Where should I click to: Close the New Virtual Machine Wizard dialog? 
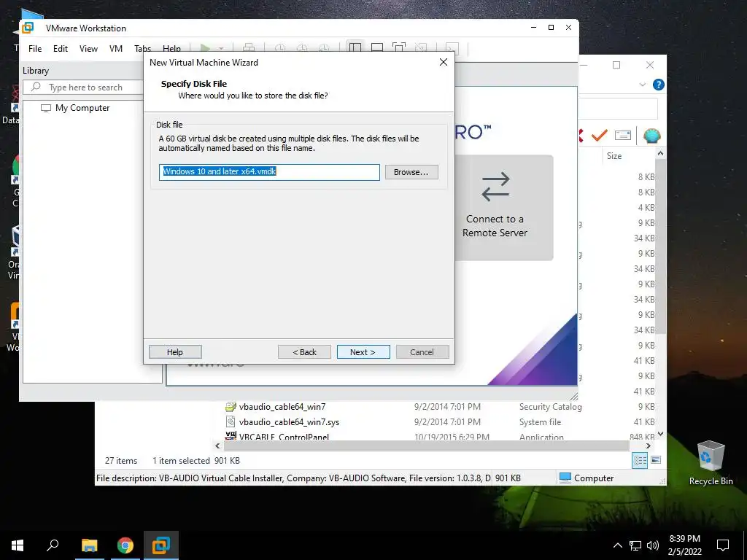(x=443, y=63)
